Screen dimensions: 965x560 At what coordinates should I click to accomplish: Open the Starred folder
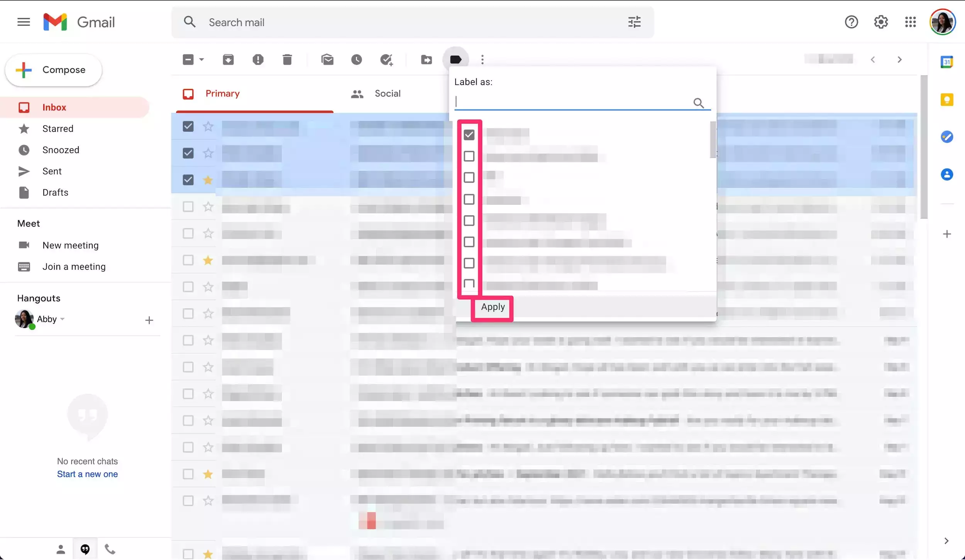pos(58,129)
